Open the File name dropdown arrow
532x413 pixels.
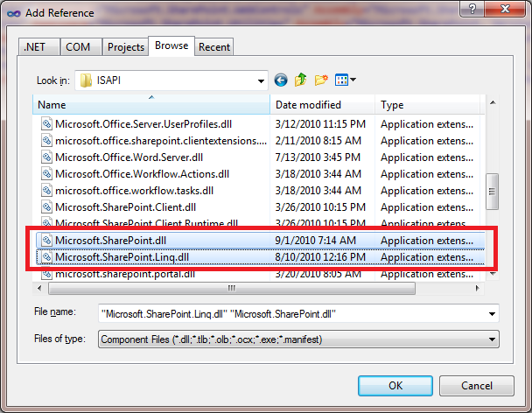(493, 313)
